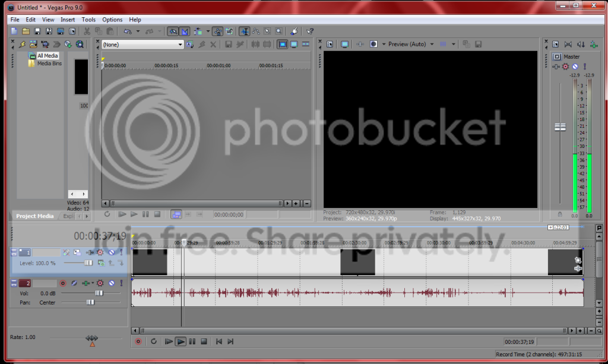Open a project with the folder icon

(26, 31)
